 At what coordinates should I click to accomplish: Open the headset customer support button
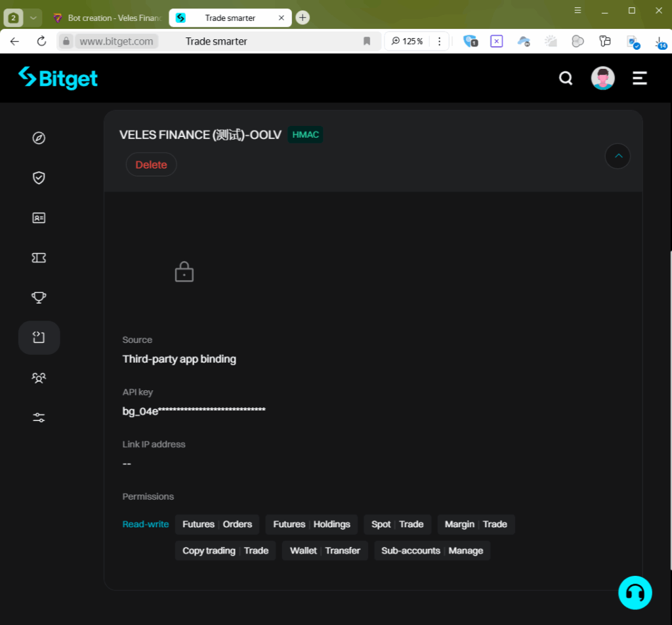click(x=635, y=593)
